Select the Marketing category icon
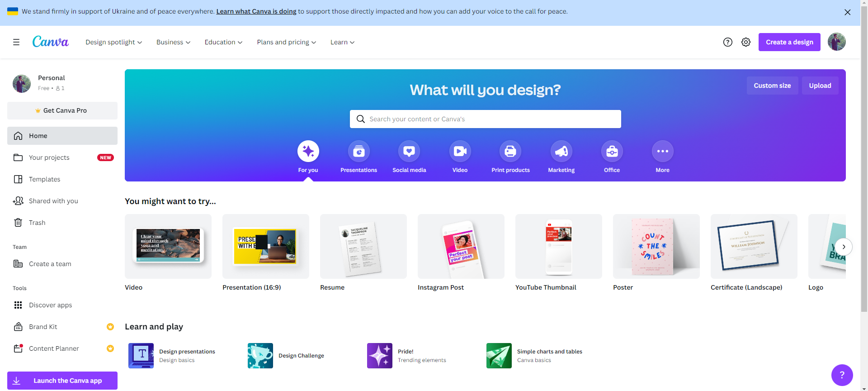 point(561,151)
